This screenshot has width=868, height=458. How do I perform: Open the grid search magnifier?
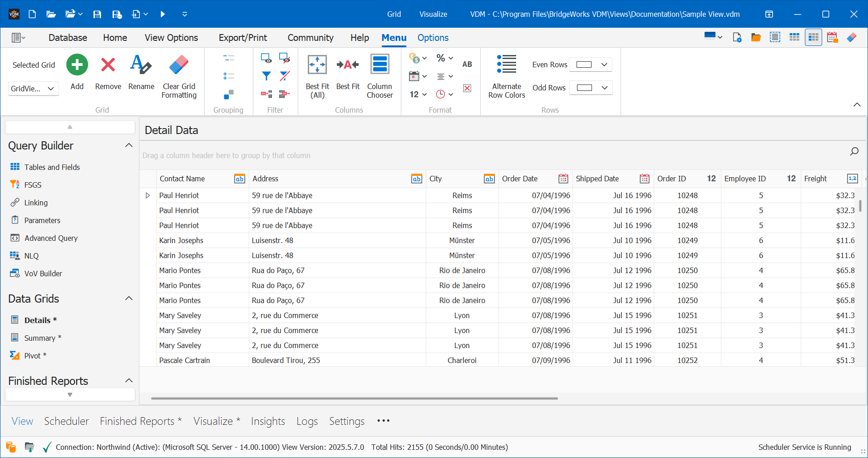pos(854,151)
